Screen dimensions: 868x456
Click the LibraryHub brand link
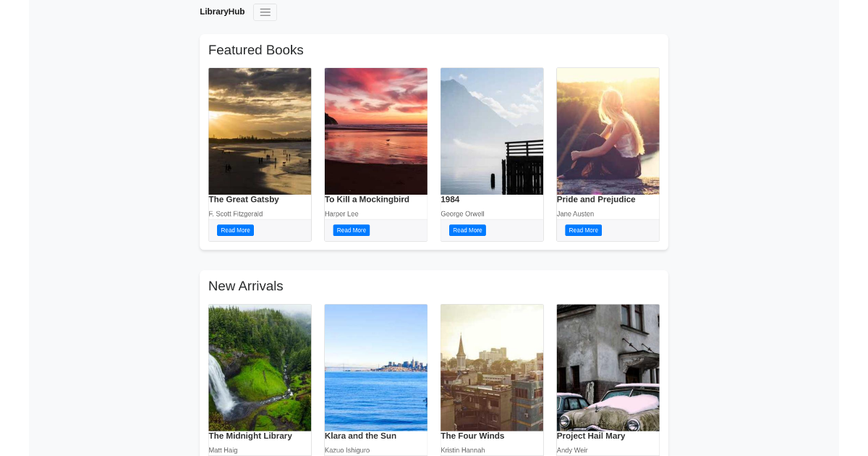tap(222, 11)
